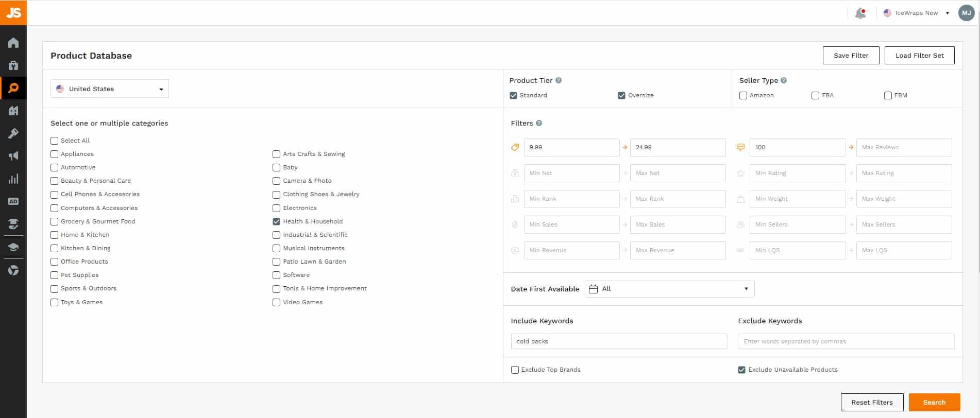Click the rank bar chart filter icon

(x=515, y=199)
